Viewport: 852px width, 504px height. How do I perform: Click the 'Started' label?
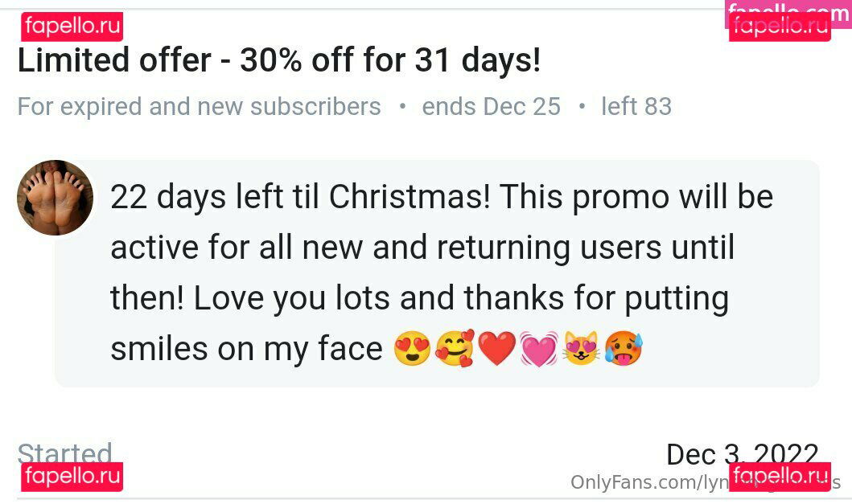(64, 453)
